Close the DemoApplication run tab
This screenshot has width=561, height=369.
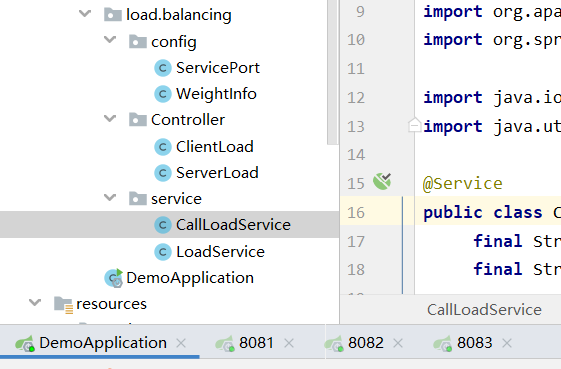tap(181, 344)
